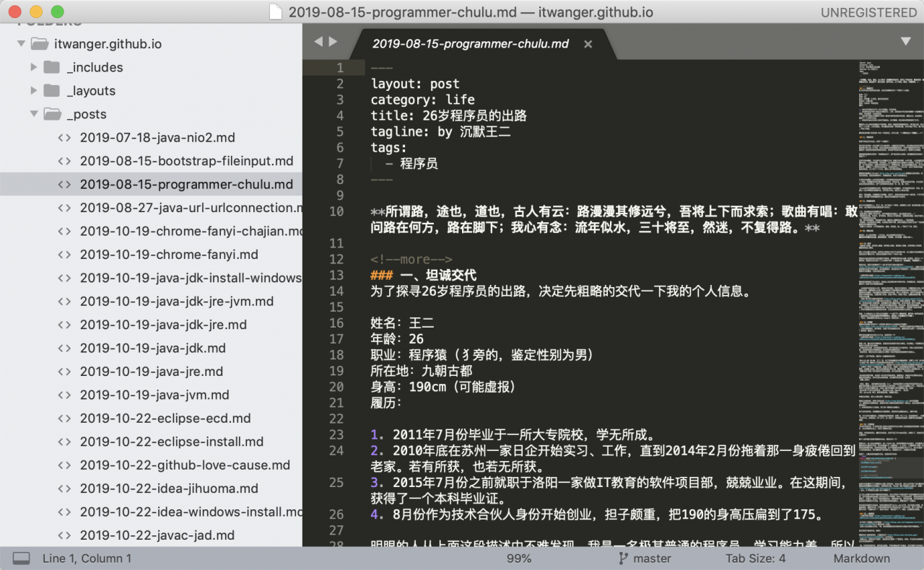The height and width of the screenshot is (570, 924).
Task: Toggle the sidebar using the status bar panel icon
Action: [x=22, y=558]
